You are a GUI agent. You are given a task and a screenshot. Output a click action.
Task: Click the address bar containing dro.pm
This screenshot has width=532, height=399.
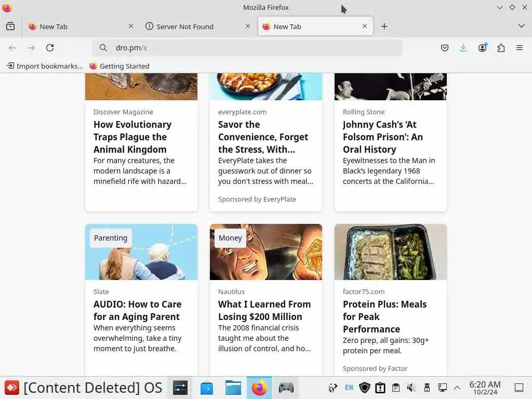(247, 48)
